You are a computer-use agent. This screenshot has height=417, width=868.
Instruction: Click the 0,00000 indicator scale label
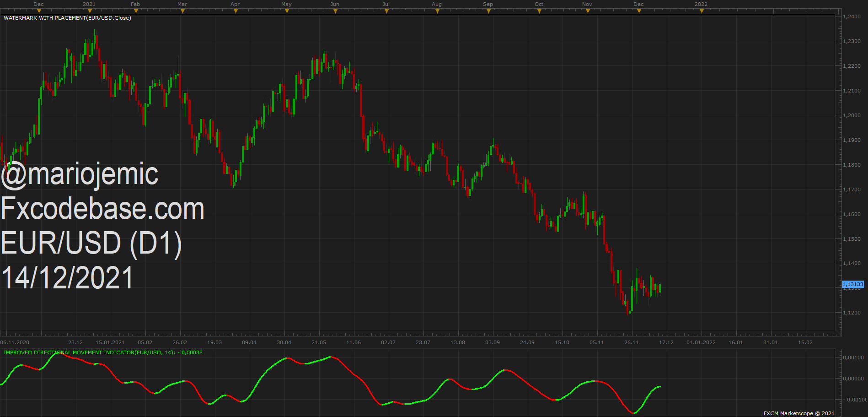pos(853,379)
